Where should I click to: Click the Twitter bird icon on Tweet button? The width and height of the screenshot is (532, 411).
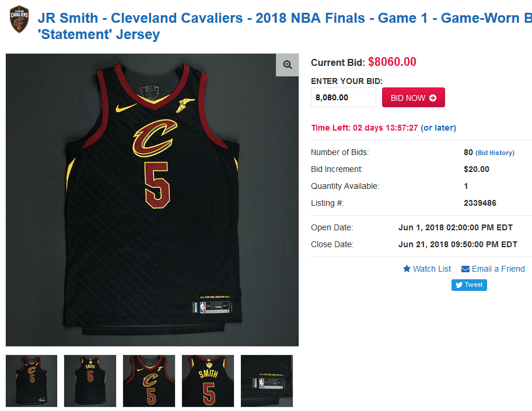coord(459,285)
